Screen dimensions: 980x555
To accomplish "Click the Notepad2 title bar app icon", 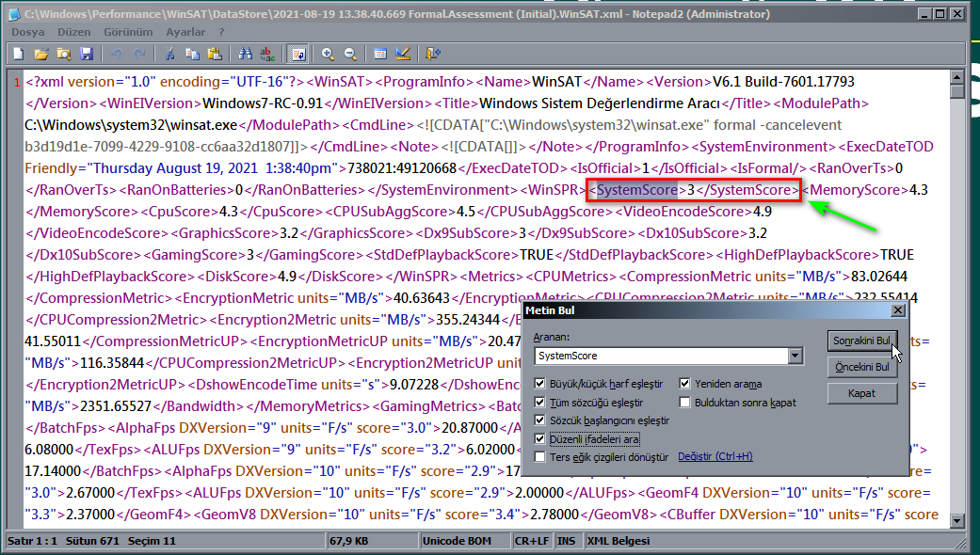I will [14, 14].
